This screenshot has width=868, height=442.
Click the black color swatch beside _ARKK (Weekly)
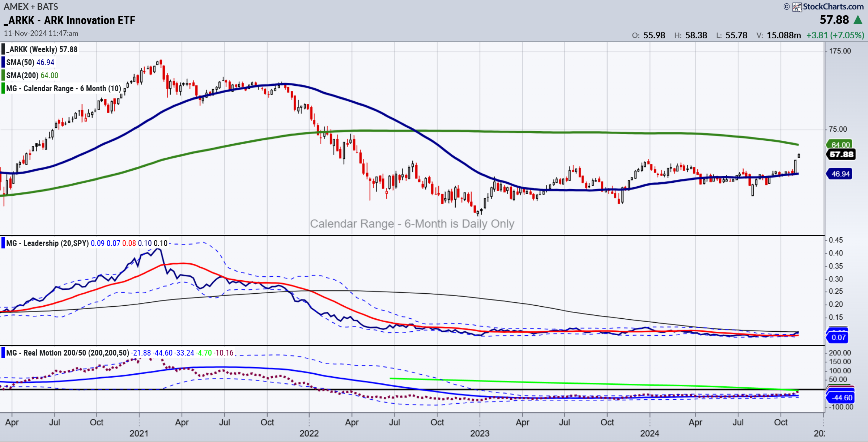pos(3,49)
